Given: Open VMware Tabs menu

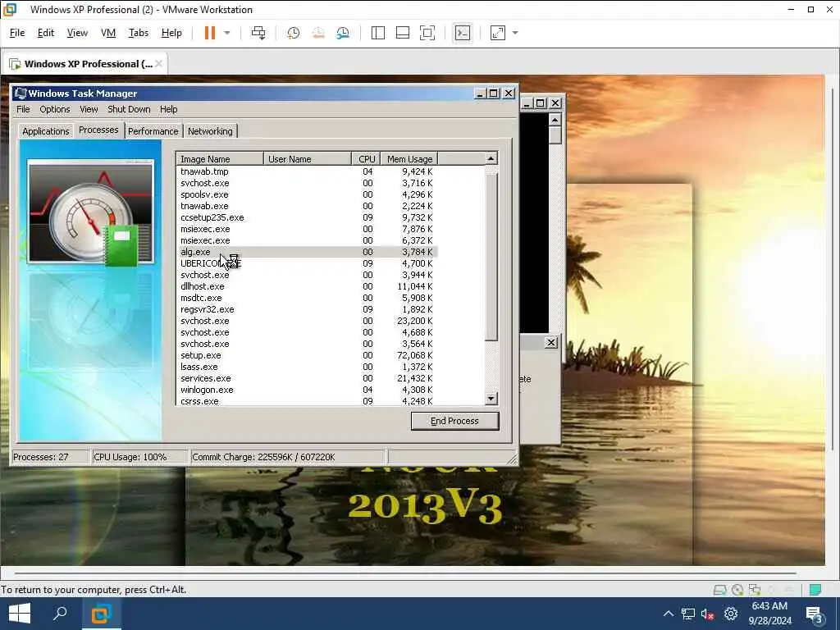Looking at the screenshot, I should click(x=138, y=33).
